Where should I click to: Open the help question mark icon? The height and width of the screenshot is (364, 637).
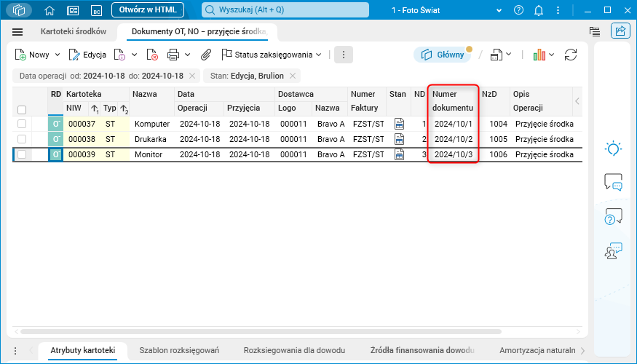coord(518,10)
